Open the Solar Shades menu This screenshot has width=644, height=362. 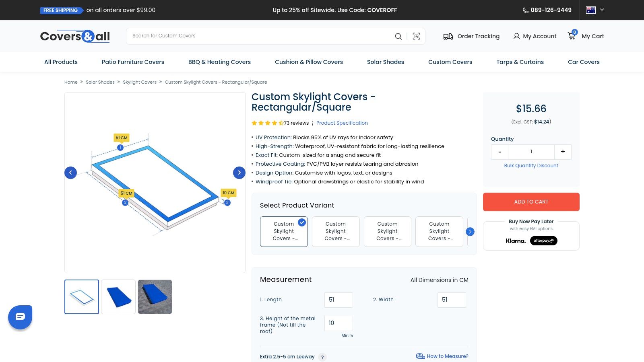pyautogui.click(x=385, y=62)
